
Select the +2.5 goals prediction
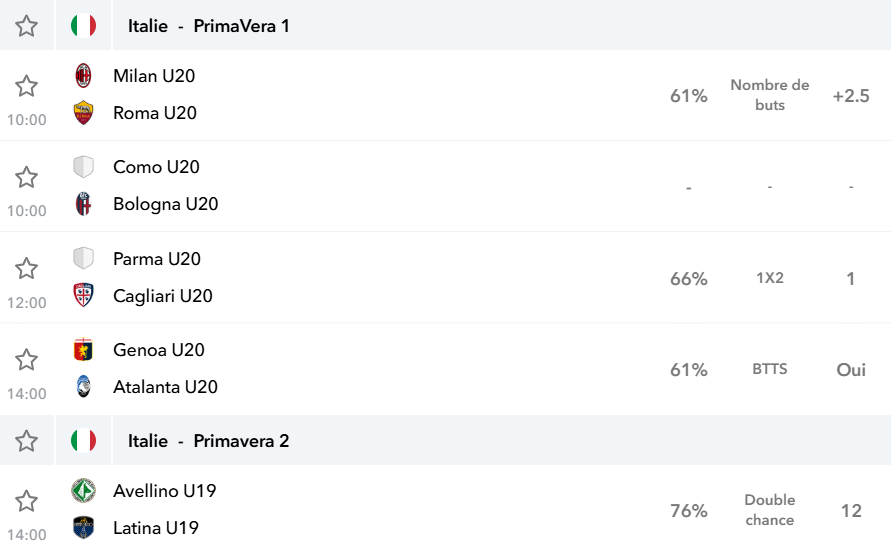pos(851,95)
